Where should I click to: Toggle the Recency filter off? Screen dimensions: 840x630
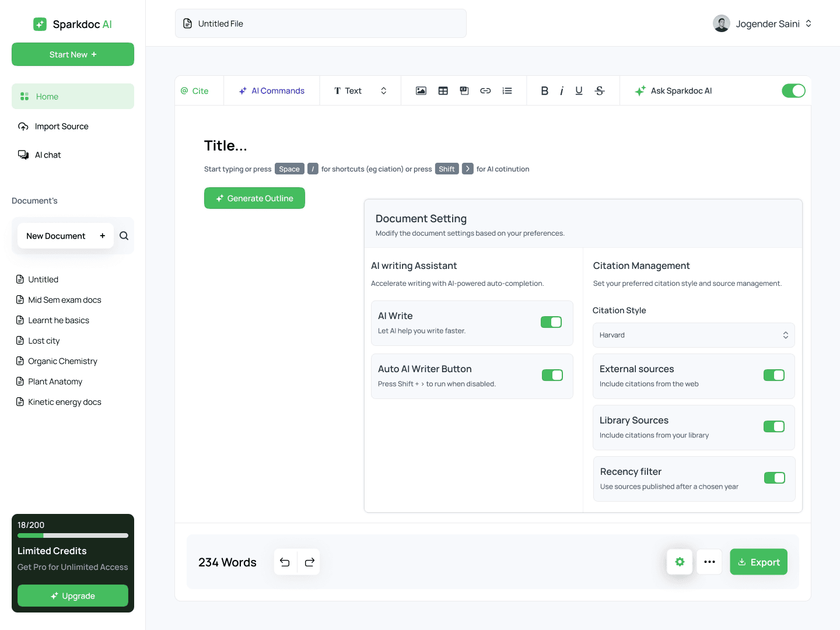(774, 478)
